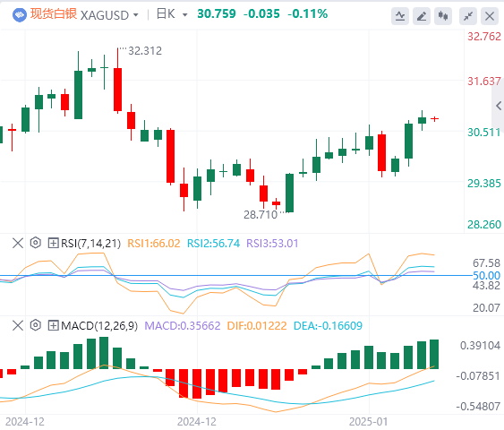Open RSI indicator settings gear

pos(35,243)
